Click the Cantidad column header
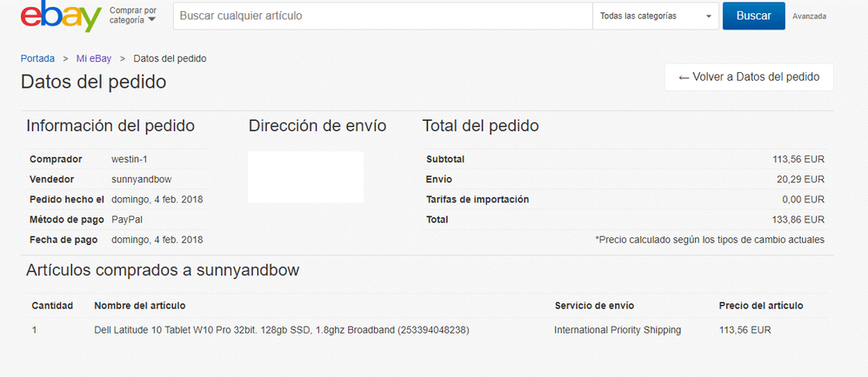The image size is (868, 377). (52, 306)
